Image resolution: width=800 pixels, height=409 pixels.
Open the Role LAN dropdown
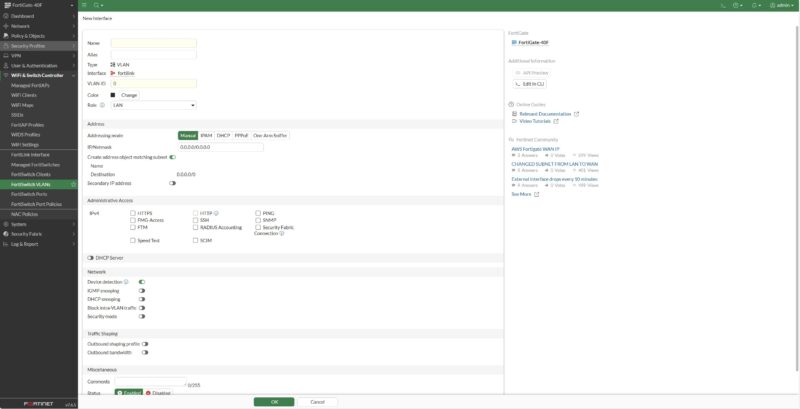point(154,105)
